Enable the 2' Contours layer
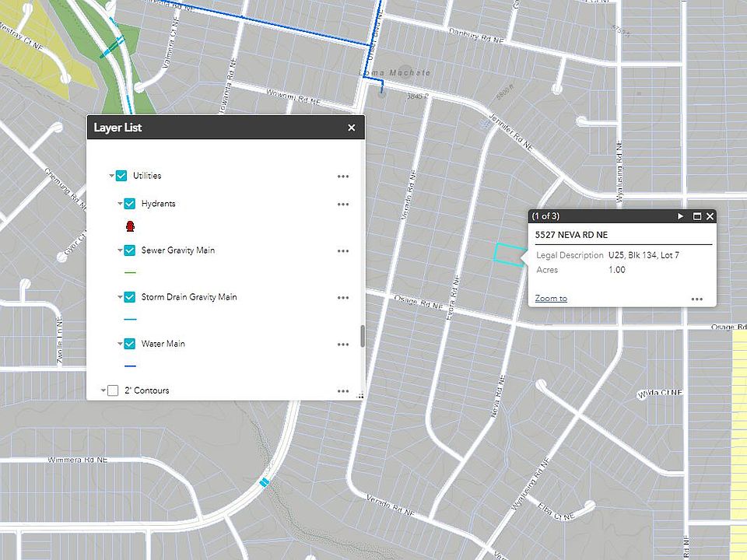 point(113,390)
